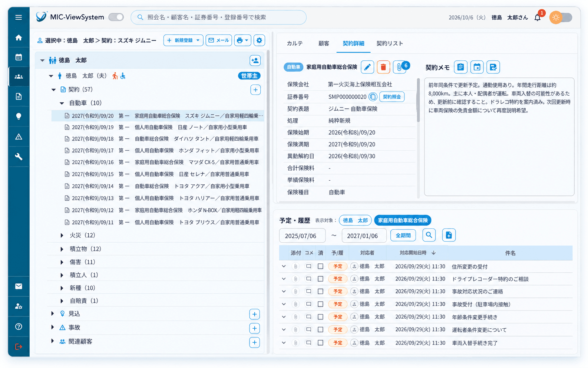Viewport: 588px width, 368px height.
Task: Toggle the switch next to MIC-ViewSystem logo
Action: [x=116, y=17]
